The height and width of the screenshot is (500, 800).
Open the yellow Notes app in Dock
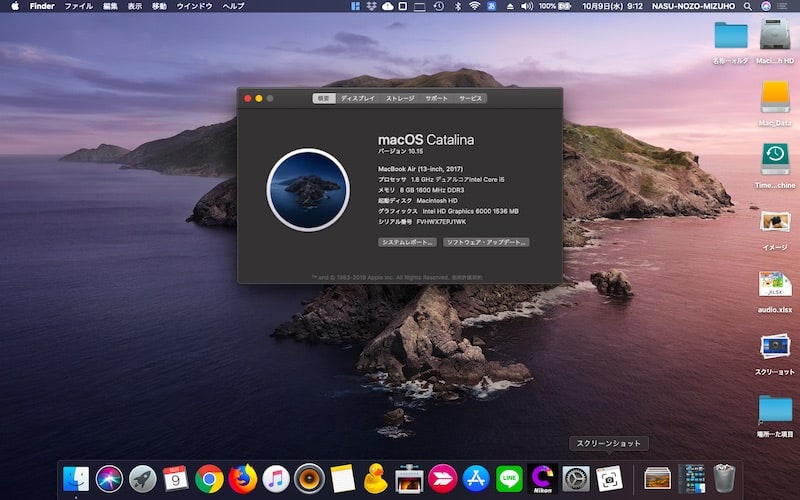click(342, 479)
